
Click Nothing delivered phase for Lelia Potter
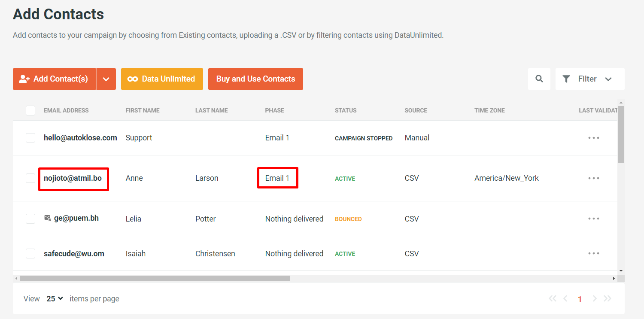click(x=294, y=219)
